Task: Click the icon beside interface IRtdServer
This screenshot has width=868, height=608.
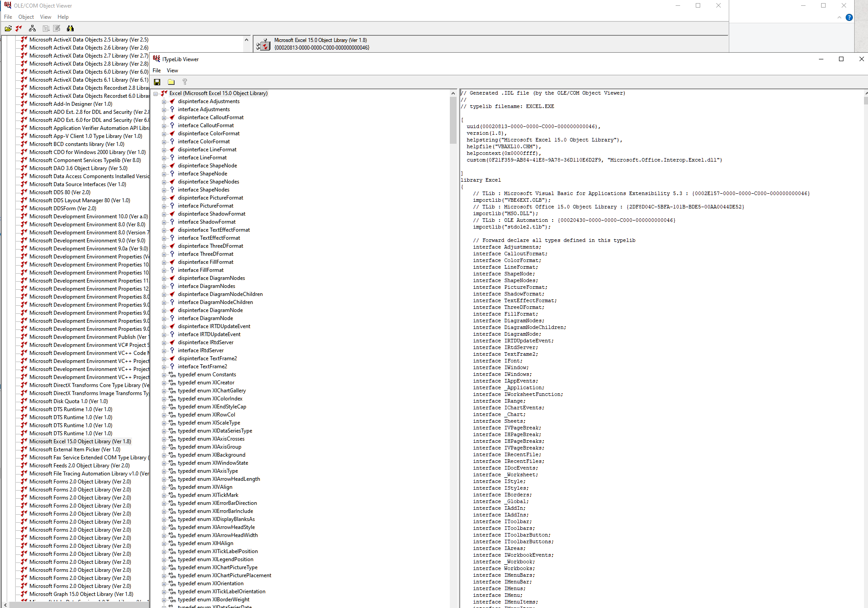Action: point(172,350)
